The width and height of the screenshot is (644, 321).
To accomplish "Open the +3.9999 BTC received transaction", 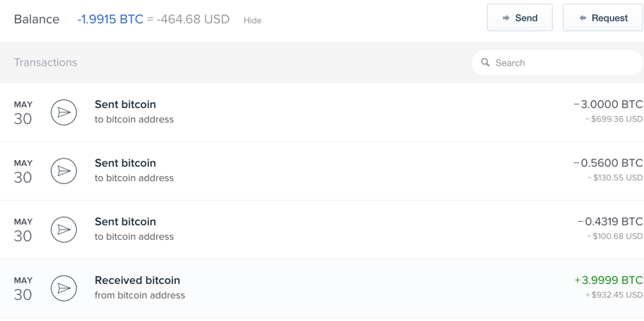I will [x=322, y=288].
